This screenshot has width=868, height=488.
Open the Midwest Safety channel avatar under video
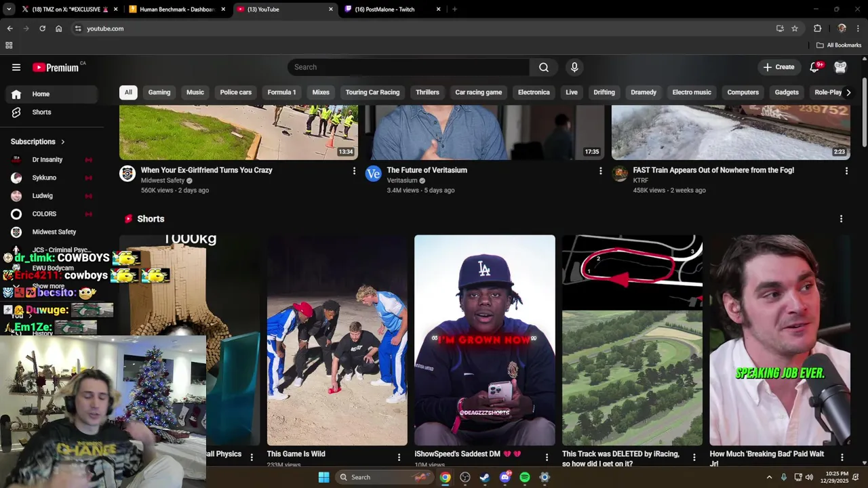pos(127,174)
